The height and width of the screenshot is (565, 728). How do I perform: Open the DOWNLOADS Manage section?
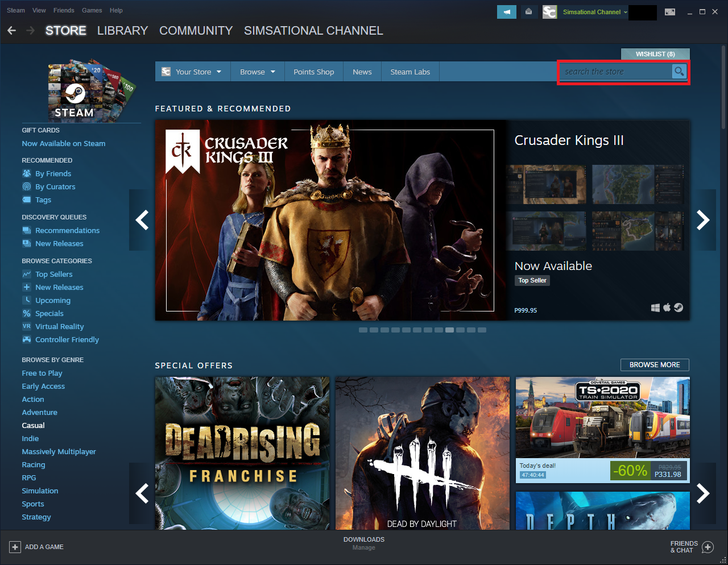pyautogui.click(x=364, y=543)
